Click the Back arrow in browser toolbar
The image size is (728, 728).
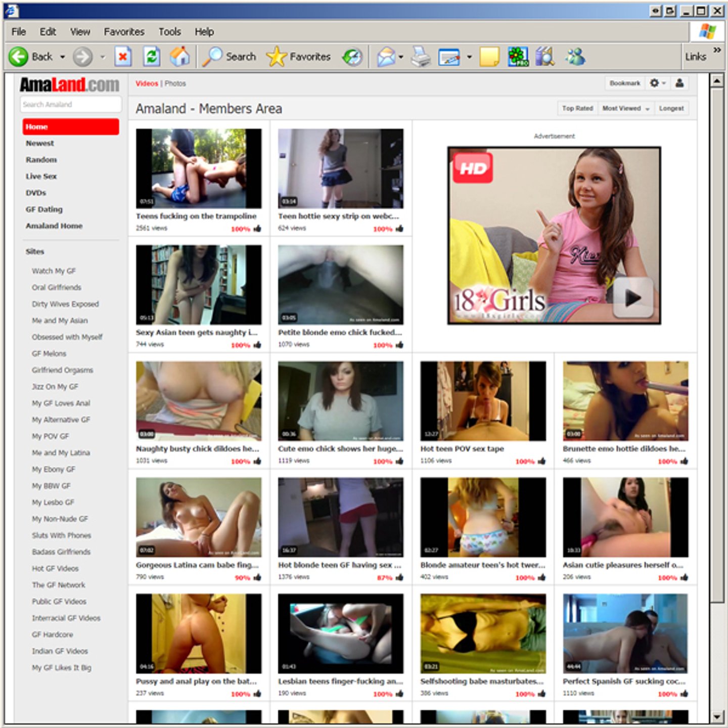coord(19,57)
